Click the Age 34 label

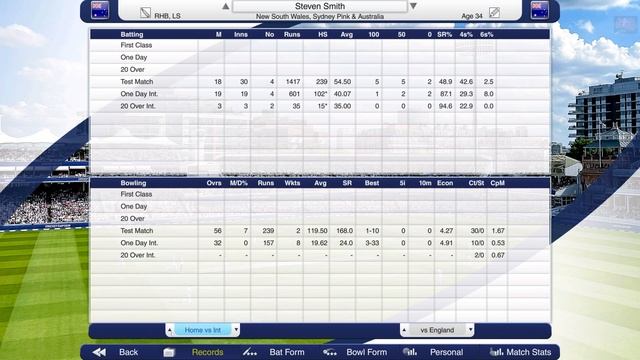coord(472,16)
